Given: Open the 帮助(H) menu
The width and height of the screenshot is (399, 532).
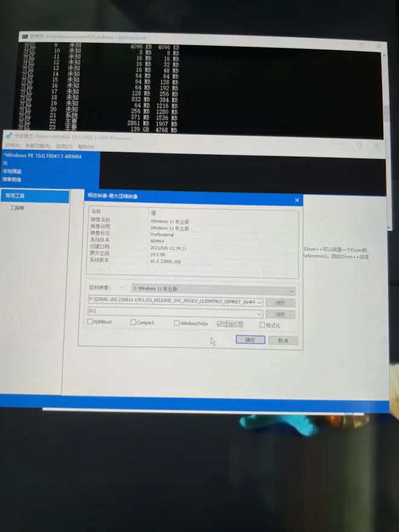Looking at the screenshot, I should click(86, 146).
